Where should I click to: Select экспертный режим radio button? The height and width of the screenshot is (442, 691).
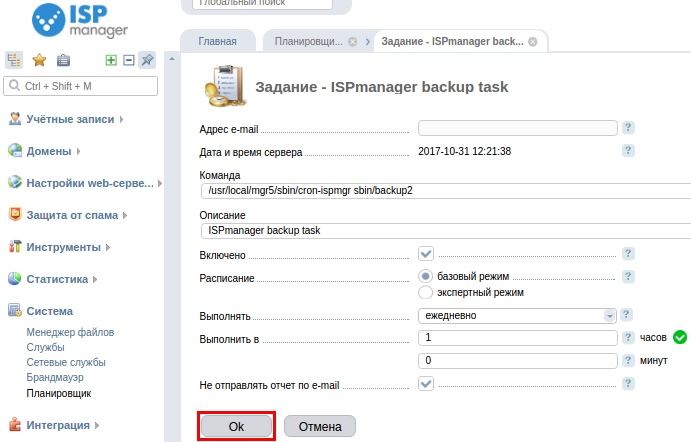(x=425, y=292)
